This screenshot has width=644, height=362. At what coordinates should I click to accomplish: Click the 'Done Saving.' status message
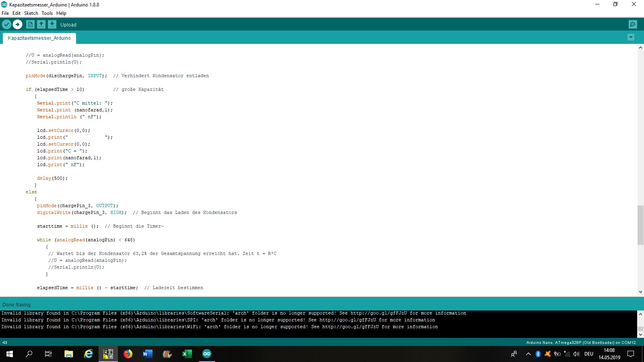click(x=17, y=305)
